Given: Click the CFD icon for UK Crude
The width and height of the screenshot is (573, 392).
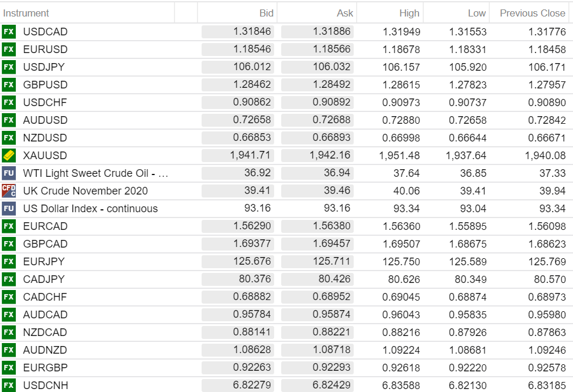Looking at the screenshot, I should pos(9,191).
